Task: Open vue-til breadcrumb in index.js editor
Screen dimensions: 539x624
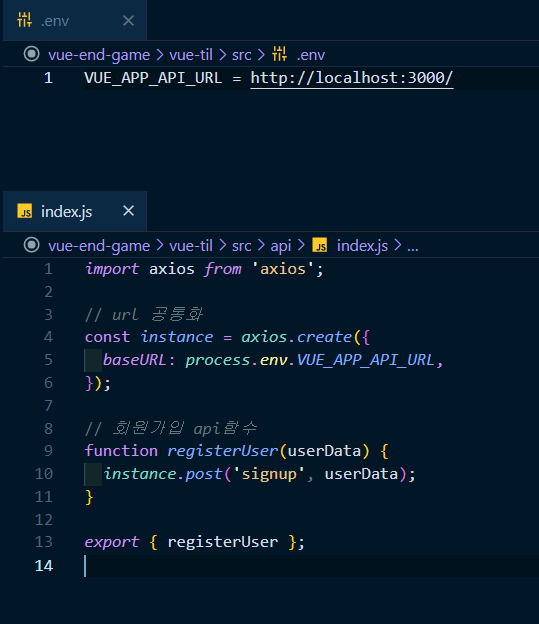Action: [191, 246]
